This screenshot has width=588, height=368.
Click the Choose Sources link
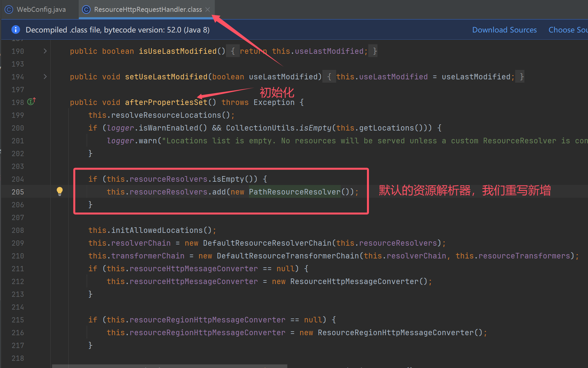[568, 30]
